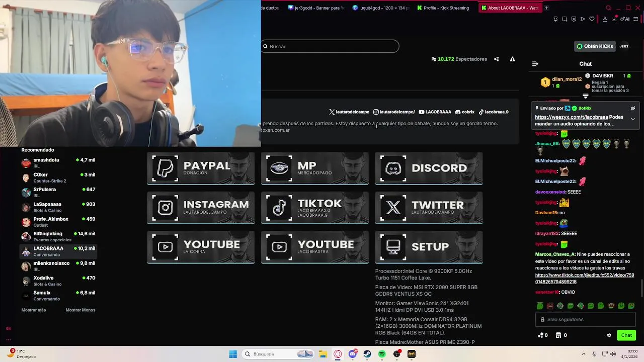Hide the pinned BotRix message
The width and height of the screenshot is (644, 362).
click(633, 108)
